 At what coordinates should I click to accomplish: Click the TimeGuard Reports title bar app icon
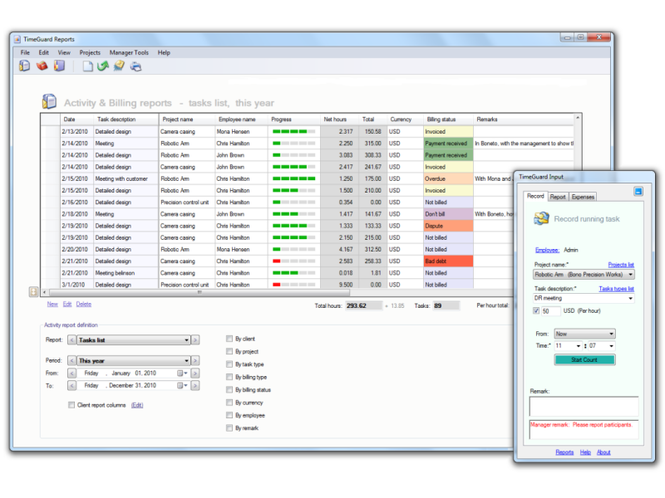[17, 39]
